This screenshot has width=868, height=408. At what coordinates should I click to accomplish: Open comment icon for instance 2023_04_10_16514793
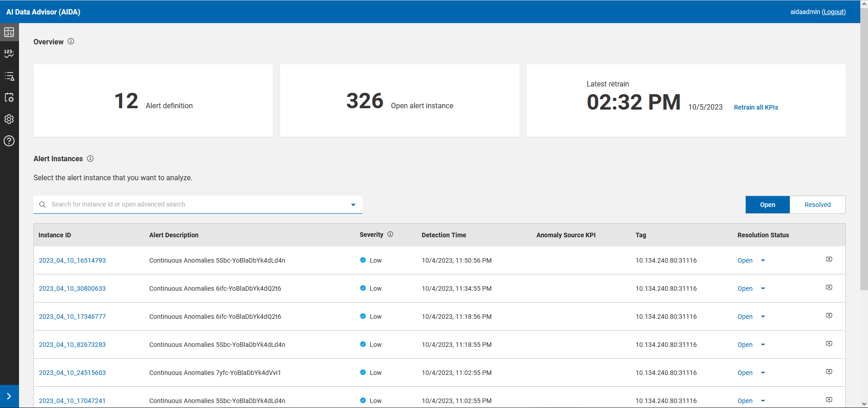829,259
